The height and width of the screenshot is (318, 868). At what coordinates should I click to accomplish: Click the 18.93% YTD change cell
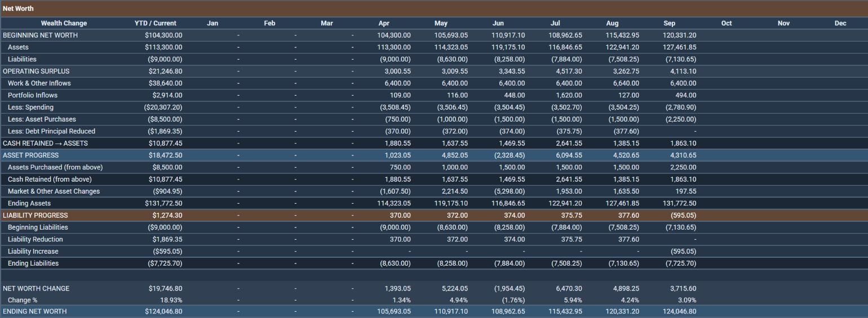(171, 300)
